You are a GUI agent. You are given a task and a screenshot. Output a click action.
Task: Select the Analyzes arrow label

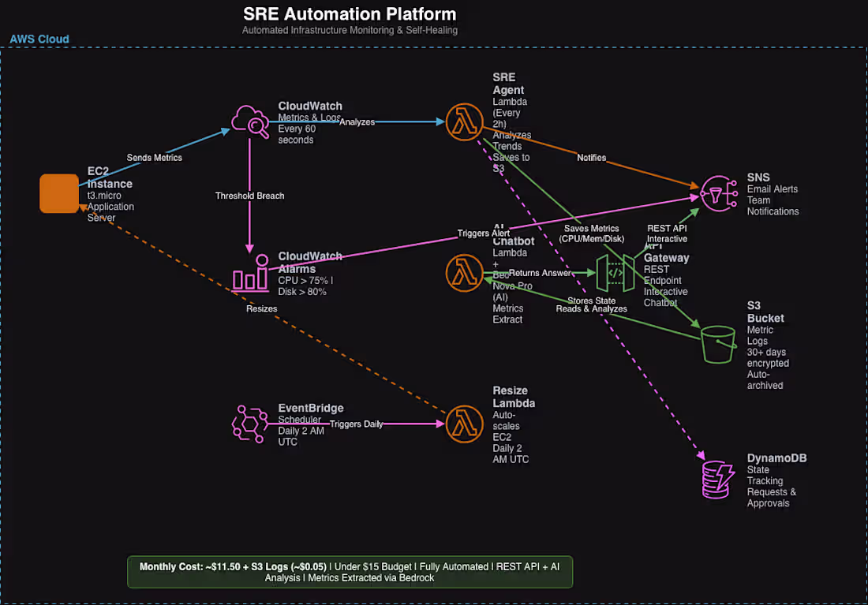click(357, 121)
